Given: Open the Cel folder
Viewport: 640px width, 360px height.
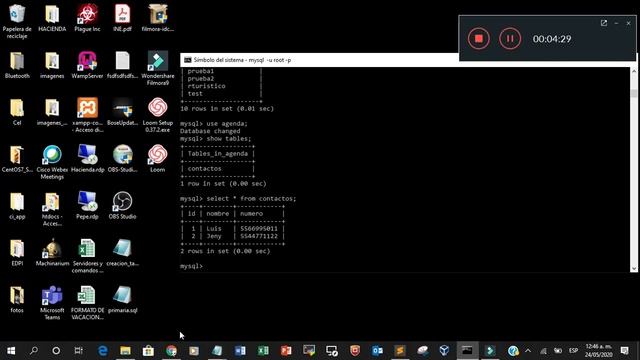Looking at the screenshot, I should click(x=17, y=112).
